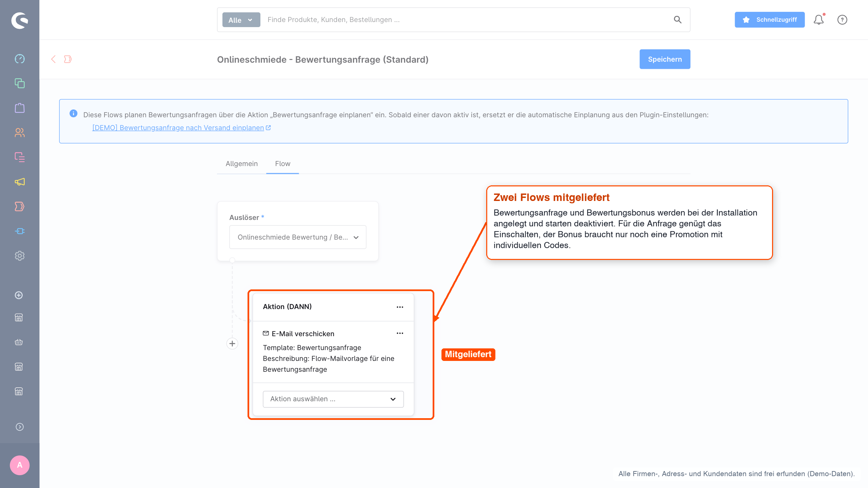The image size is (868, 488).
Task: Select the Flow tab
Action: click(282, 164)
